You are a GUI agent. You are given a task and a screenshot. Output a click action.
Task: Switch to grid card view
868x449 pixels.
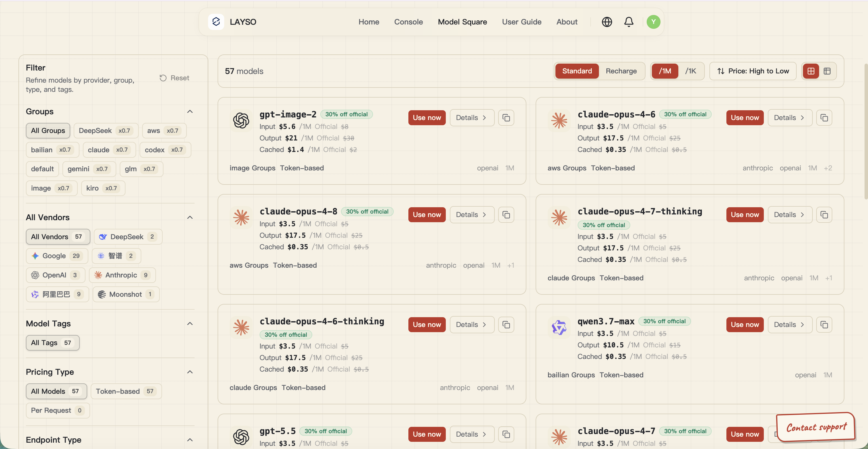[811, 71]
